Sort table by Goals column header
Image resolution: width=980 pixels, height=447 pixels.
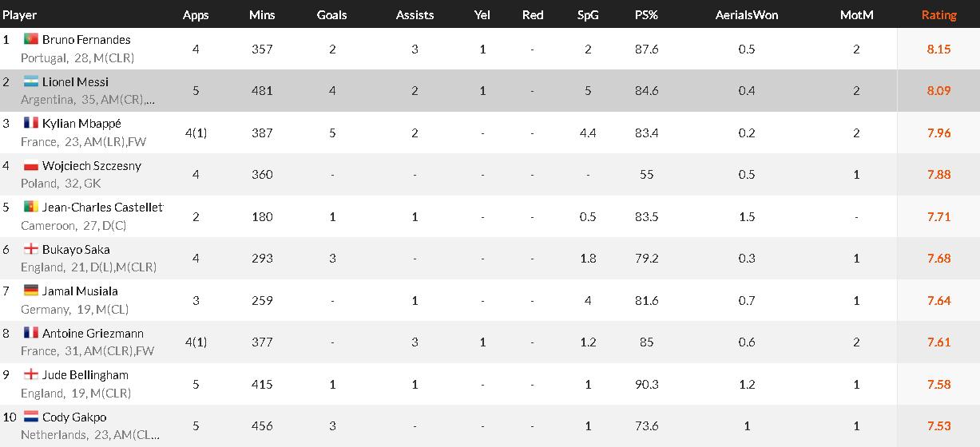332,15
